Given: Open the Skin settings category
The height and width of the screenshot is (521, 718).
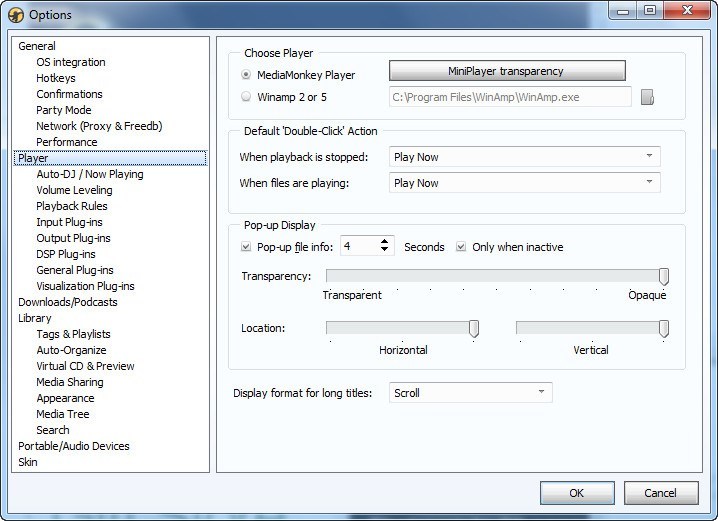Looking at the screenshot, I should pyautogui.click(x=28, y=462).
